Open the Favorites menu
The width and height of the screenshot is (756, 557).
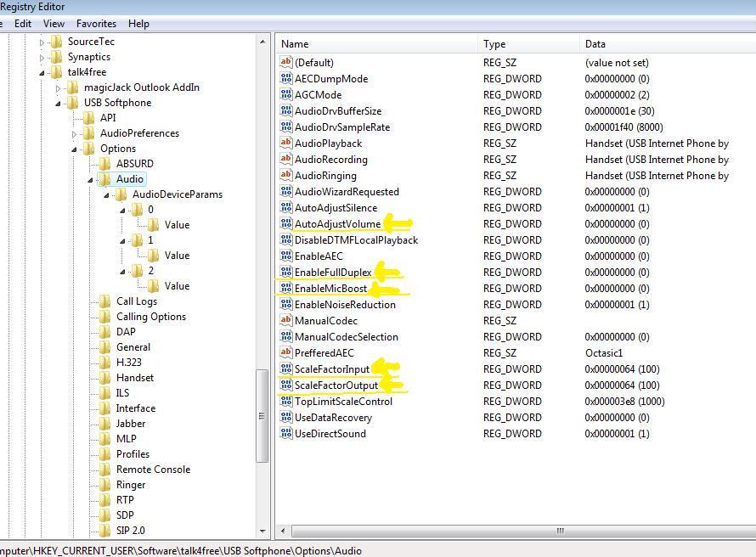click(97, 24)
